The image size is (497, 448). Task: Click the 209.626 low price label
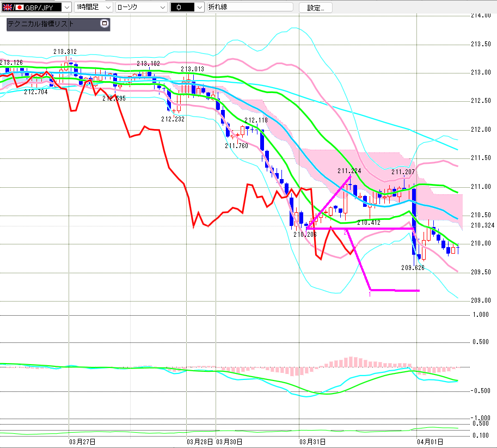[413, 268]
